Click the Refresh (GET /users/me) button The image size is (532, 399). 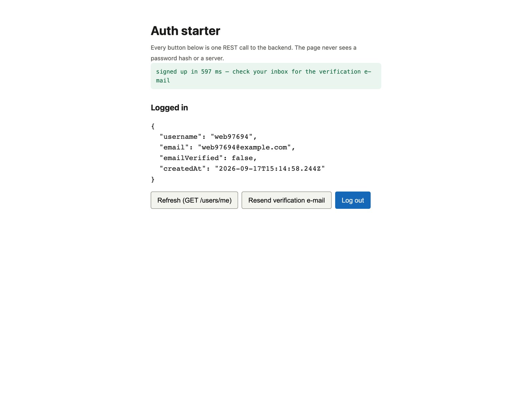coord(194,200)
